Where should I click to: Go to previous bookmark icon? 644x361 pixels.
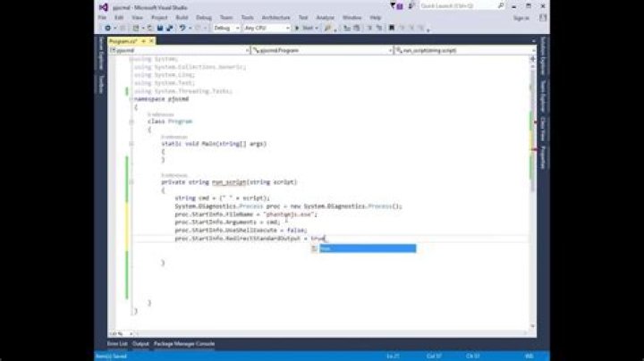[x=402, y=28]
